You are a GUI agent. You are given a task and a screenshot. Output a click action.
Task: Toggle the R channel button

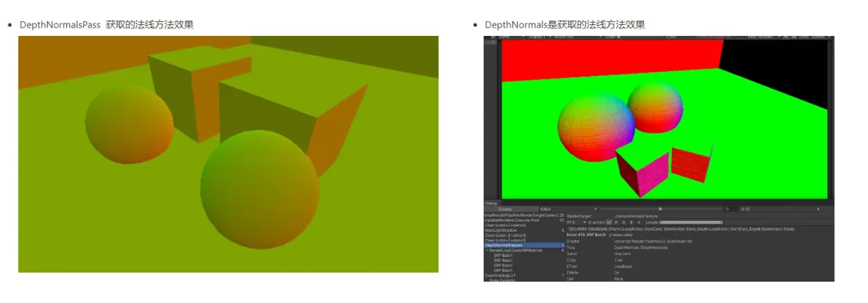pyautogui.click(x=616, y=222)
